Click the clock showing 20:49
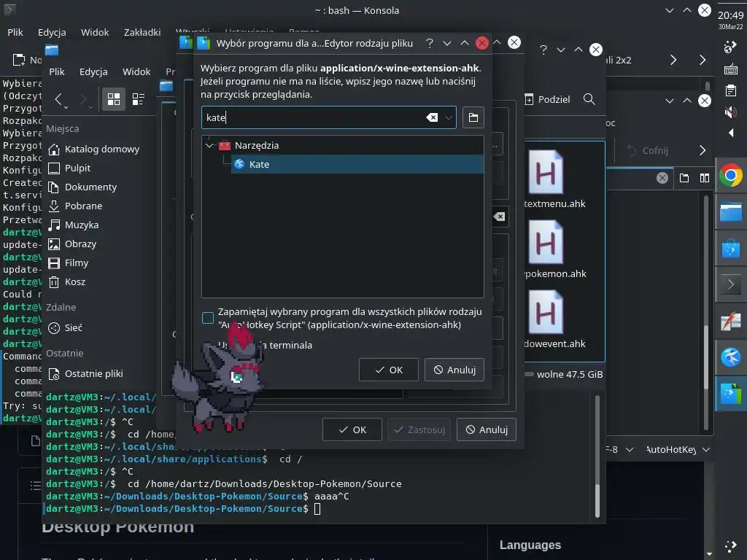This screenshot has height=560, width=747. [x=731, y=15]
